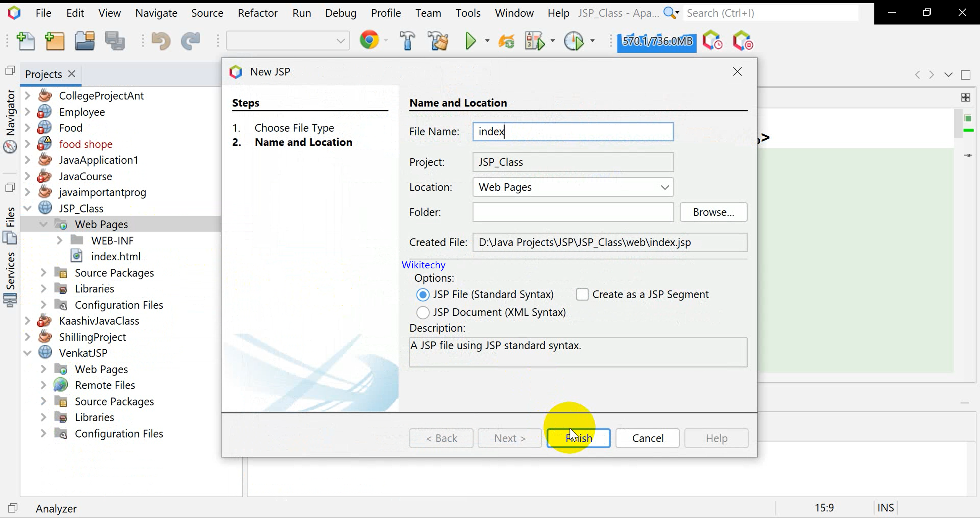Run project with green play icon
This screenshot has width=980, height=518.
point(470,41)
